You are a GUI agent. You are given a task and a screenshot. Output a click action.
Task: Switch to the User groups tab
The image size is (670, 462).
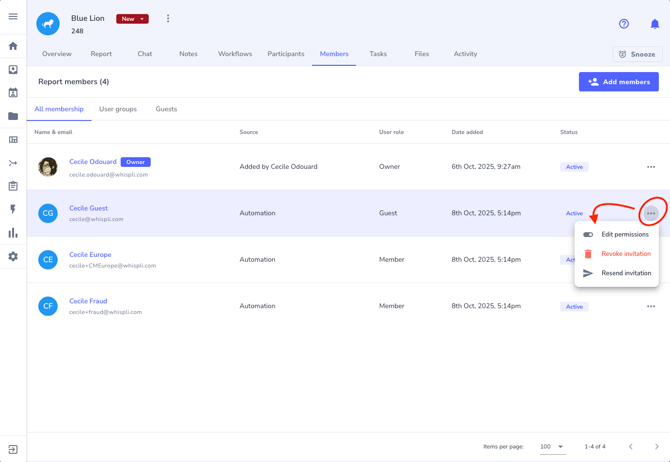(118, 109)
